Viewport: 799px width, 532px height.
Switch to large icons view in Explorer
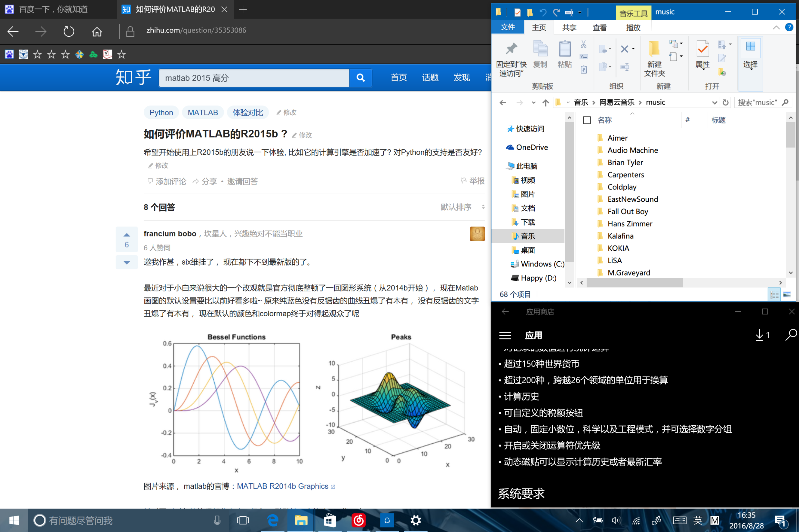787,294
